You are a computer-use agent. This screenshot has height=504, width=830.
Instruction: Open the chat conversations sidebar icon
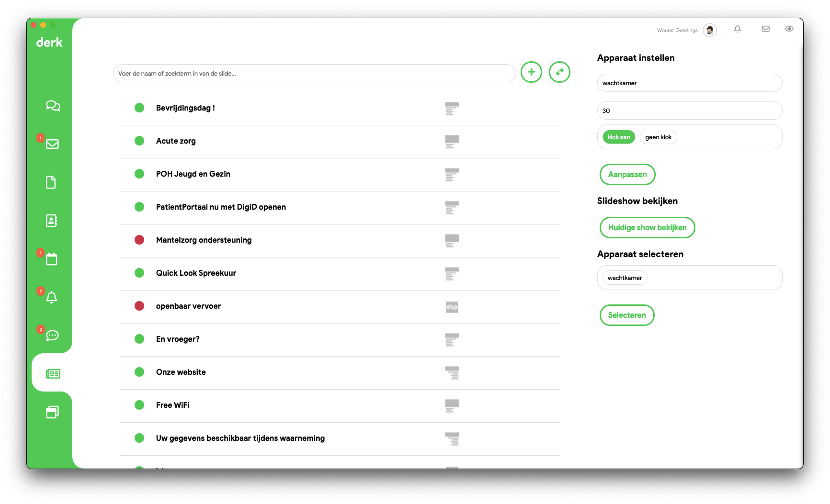pos(53,106)
